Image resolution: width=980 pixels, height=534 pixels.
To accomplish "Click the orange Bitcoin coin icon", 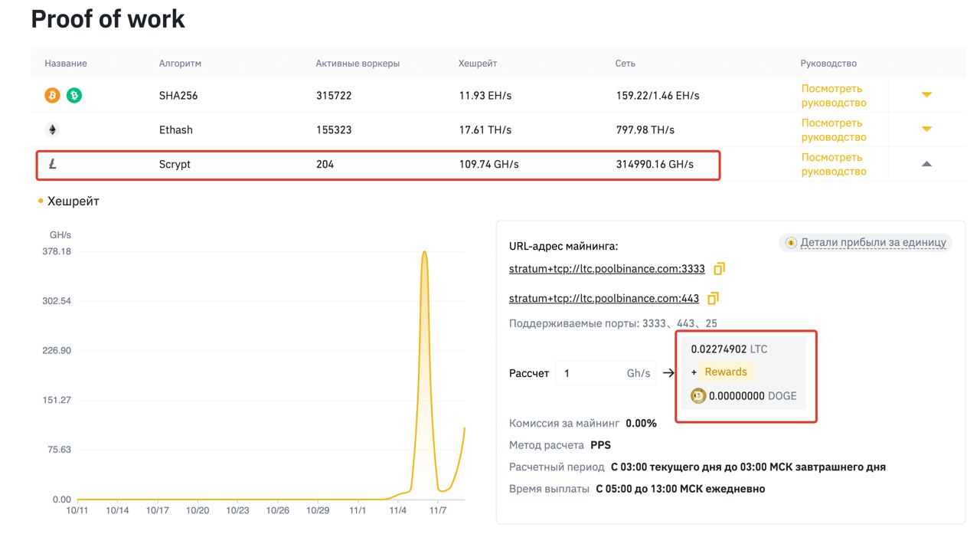I will coord(52,95).
